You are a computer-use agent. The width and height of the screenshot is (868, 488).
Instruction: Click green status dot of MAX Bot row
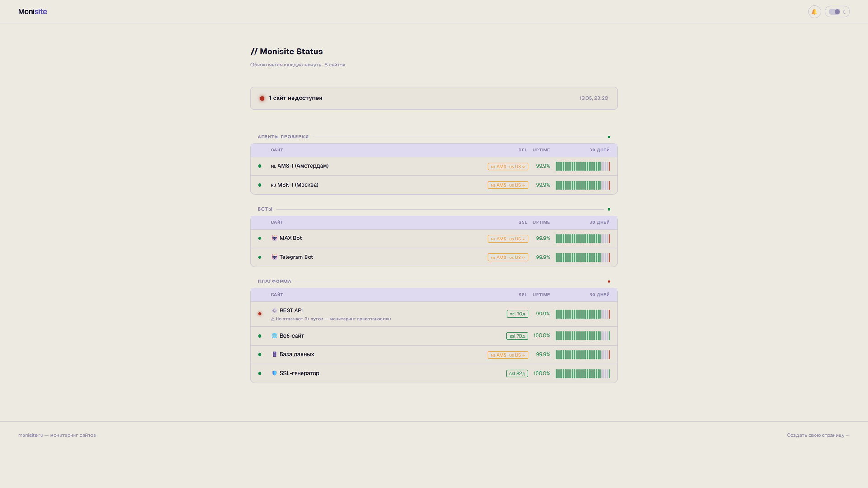pos(259,239)
